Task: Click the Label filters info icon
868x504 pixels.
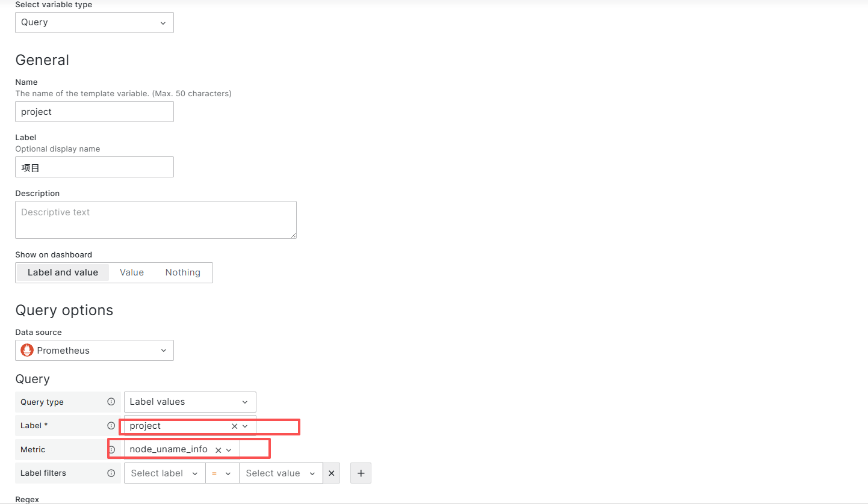Action: [111, 473]
